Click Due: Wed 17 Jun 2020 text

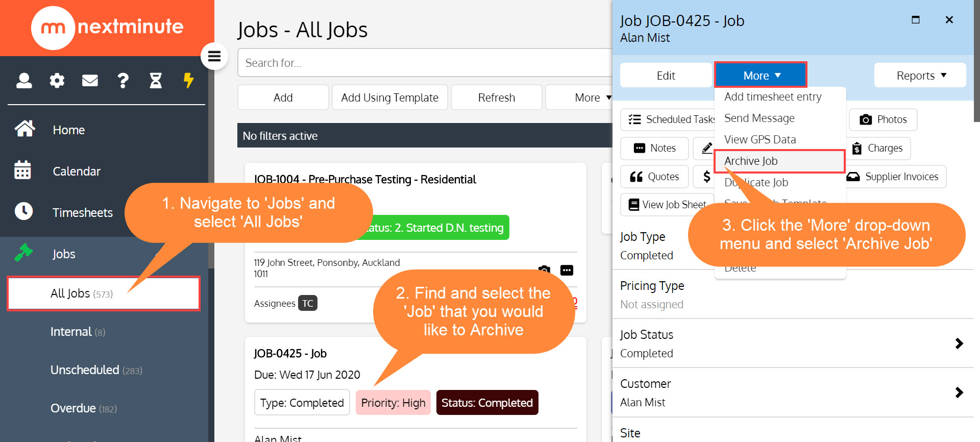pos(307,375)
